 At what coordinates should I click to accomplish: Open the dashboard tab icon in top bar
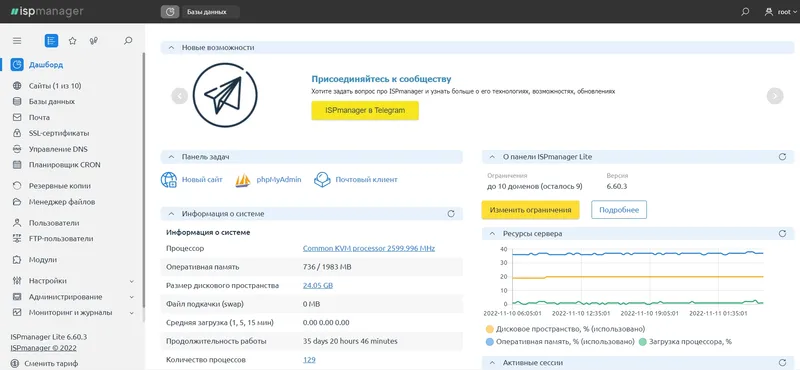point(170,11)
